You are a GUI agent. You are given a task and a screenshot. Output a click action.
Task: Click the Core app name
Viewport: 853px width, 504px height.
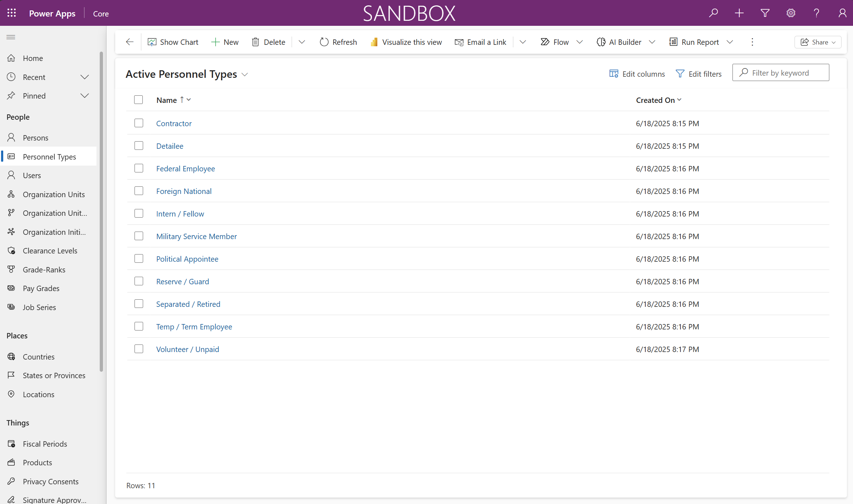click(101, 13)
